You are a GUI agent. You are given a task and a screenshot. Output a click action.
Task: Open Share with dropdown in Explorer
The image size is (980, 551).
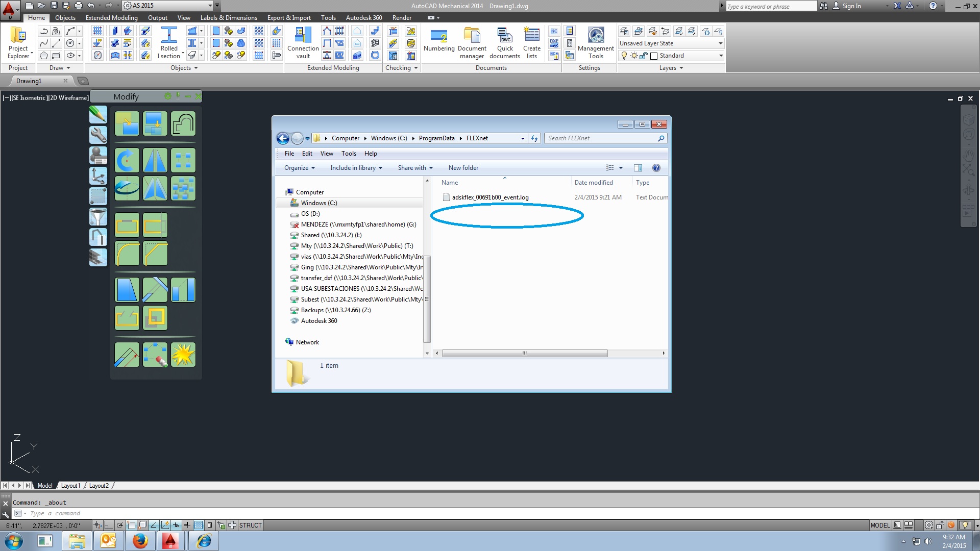[415, 168]
